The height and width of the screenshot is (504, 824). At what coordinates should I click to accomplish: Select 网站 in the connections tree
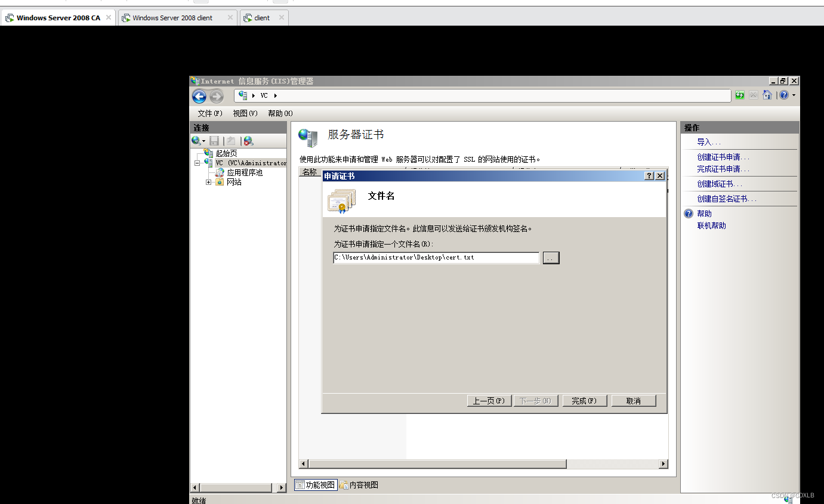(234, 182)
